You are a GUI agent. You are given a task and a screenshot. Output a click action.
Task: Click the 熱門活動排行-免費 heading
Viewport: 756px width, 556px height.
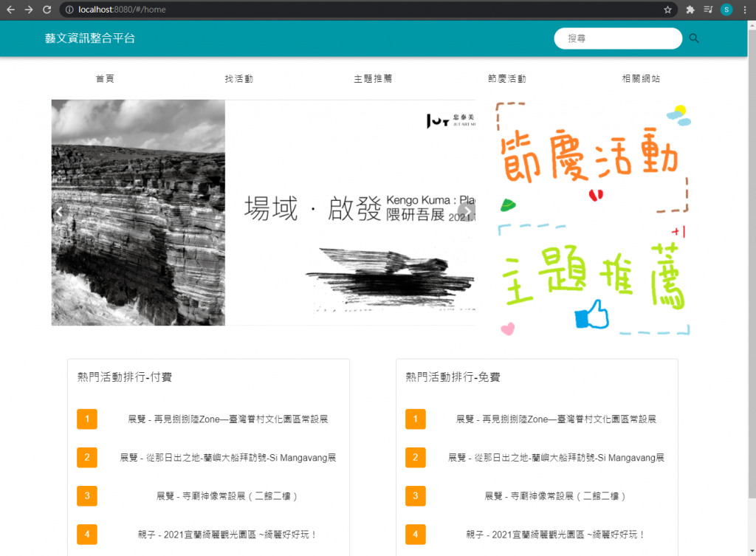[453, 377]
